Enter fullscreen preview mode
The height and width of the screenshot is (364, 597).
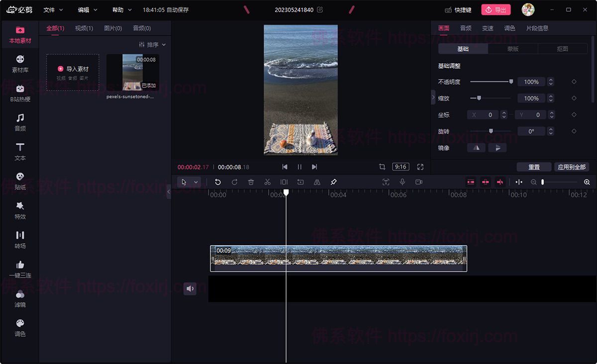(420, 167)
